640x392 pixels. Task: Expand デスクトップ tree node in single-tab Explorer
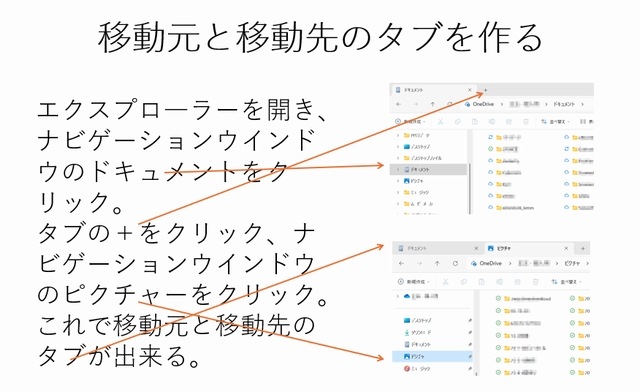point(398,147)
